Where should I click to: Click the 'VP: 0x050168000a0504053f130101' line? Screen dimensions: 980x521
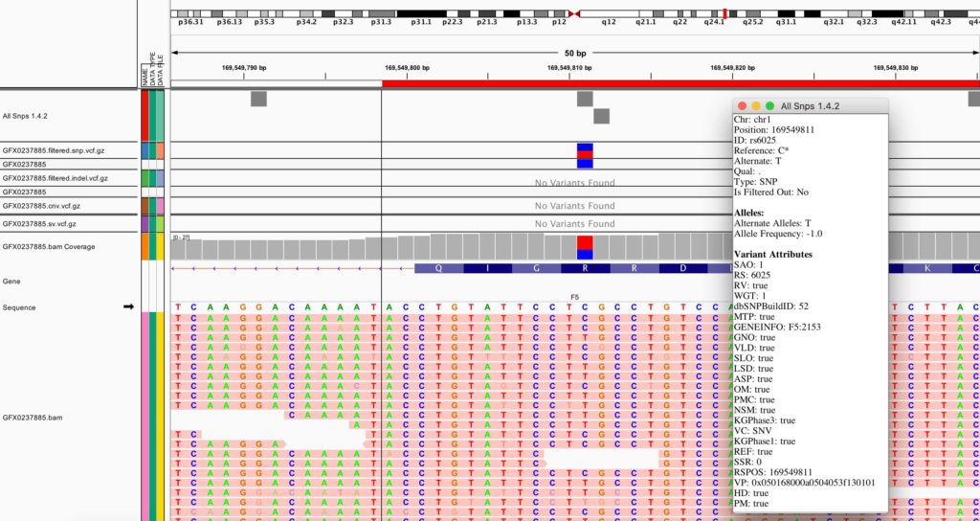click(804, 483)
